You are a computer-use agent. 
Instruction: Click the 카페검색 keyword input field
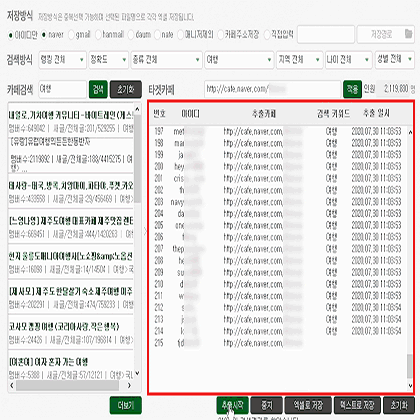[62, 89]
